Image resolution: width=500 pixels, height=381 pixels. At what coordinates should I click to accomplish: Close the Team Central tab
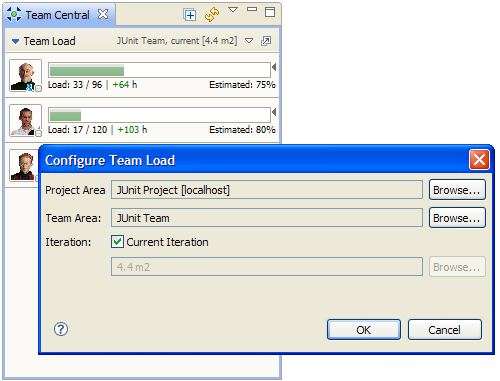103,14
